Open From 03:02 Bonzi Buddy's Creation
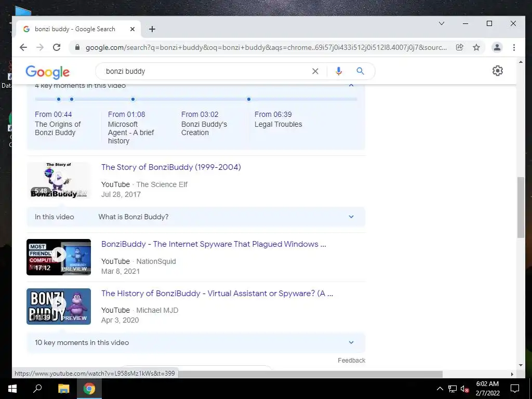The image size is (532, 399). tap(204, 124)
